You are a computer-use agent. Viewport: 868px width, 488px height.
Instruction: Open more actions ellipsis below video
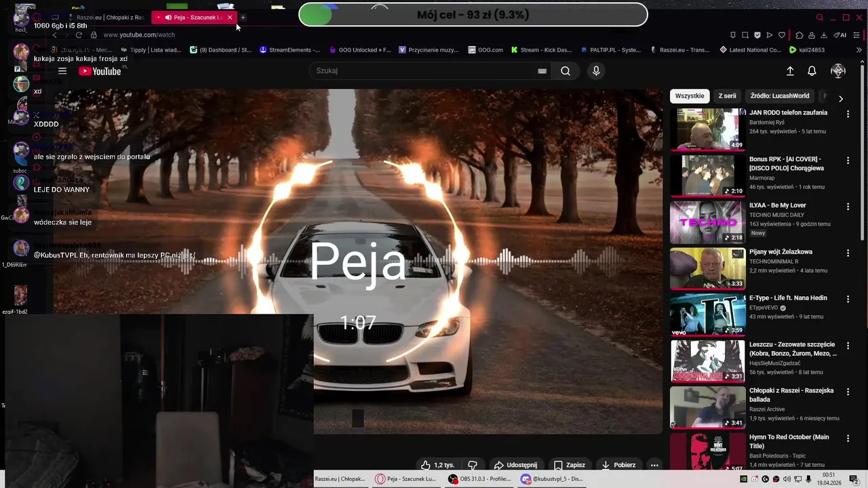[x=654, y=465]
